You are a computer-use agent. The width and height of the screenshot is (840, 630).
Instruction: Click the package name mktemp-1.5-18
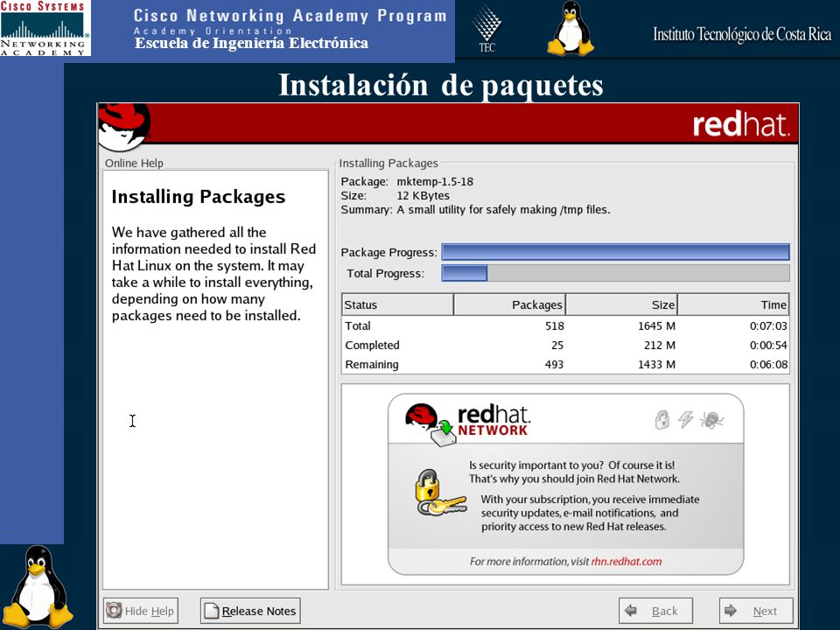pos(435,182)
